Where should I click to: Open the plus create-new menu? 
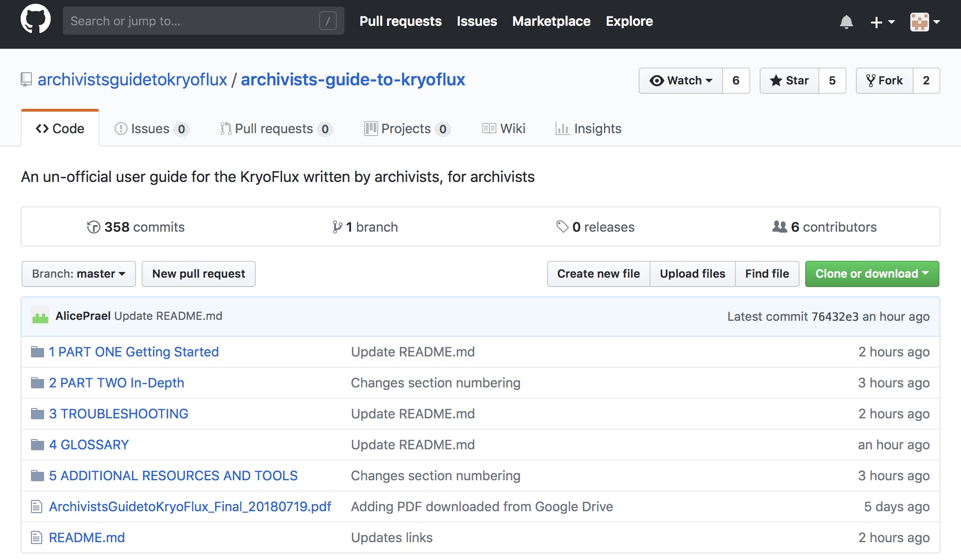tap(882, 22)
